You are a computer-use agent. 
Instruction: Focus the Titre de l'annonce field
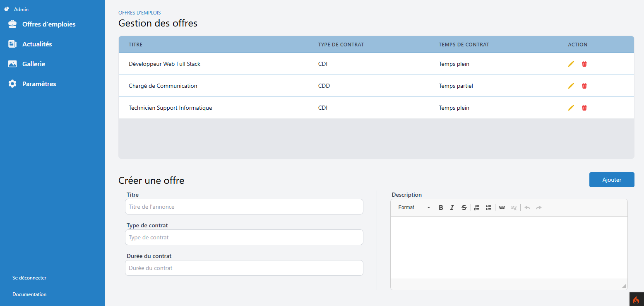point(244,207)
